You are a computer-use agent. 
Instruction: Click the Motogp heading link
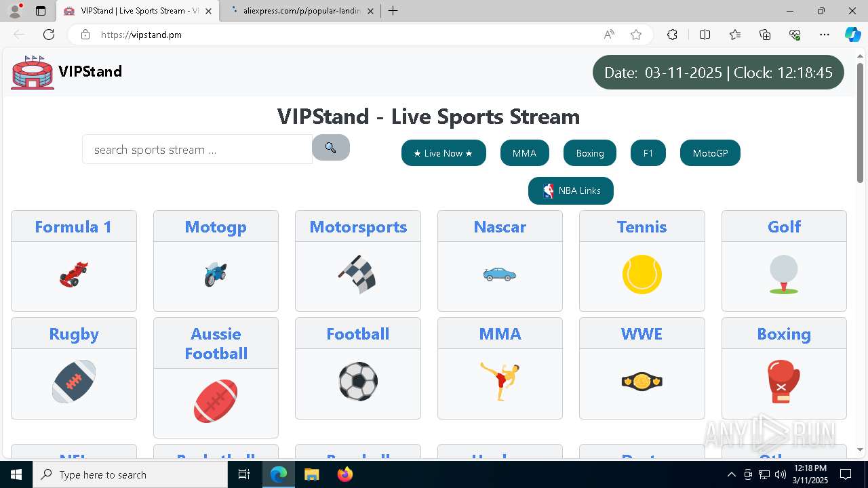[x=216, y=226]
